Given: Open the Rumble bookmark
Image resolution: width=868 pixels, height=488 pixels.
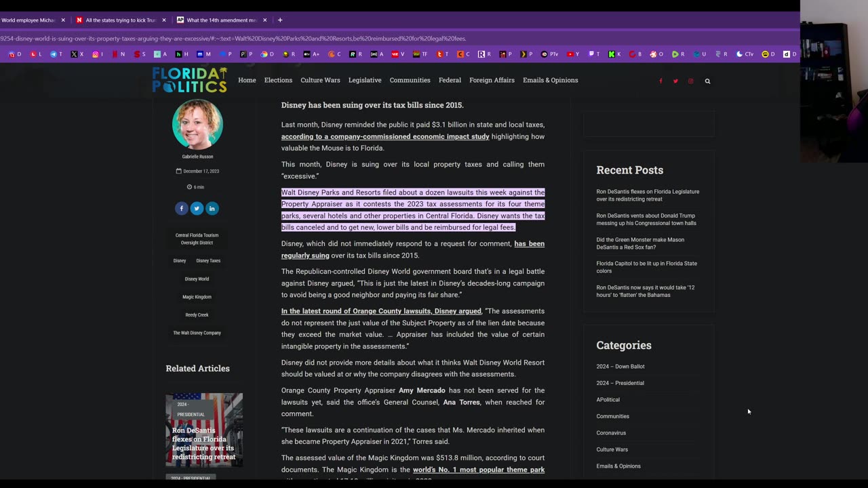Looking at the screenshot, I should tap(678, 54).
